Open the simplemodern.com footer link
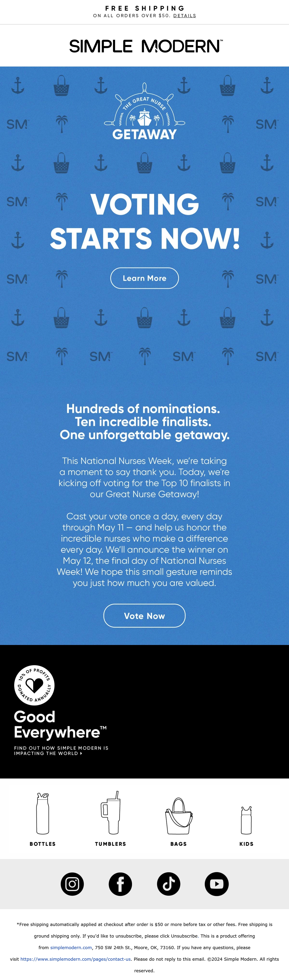The image size is (289, 980). click(x=71, y=947)
